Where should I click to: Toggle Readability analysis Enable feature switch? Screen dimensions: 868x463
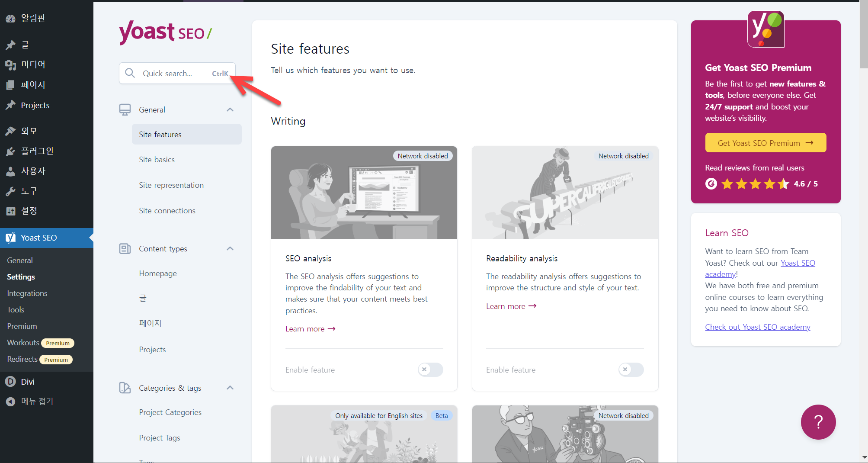[x=631, y=370]
